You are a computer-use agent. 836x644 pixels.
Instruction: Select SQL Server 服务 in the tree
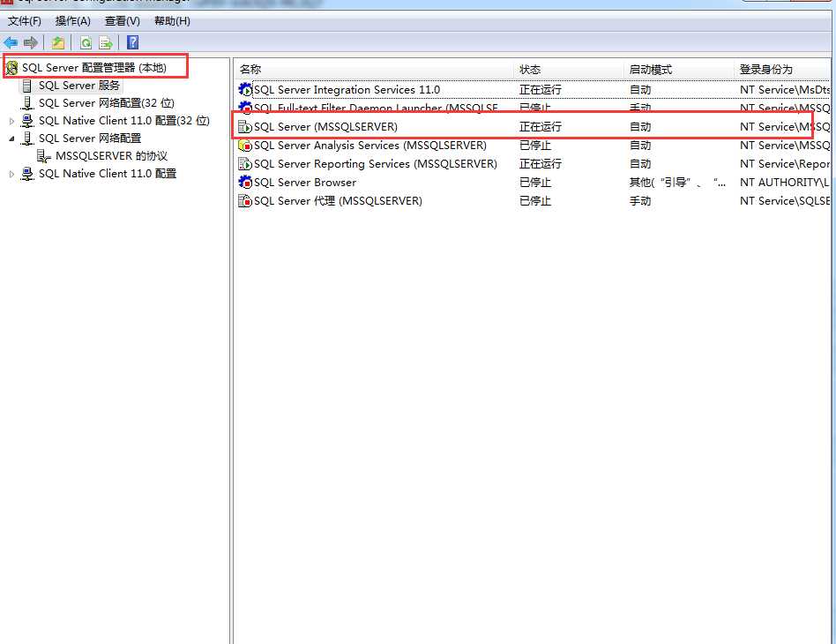point(79,86)
